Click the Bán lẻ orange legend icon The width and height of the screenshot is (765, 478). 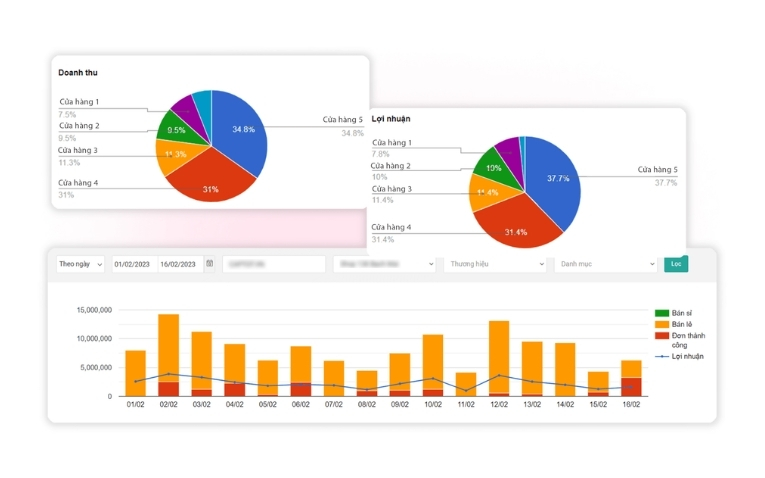661,325
